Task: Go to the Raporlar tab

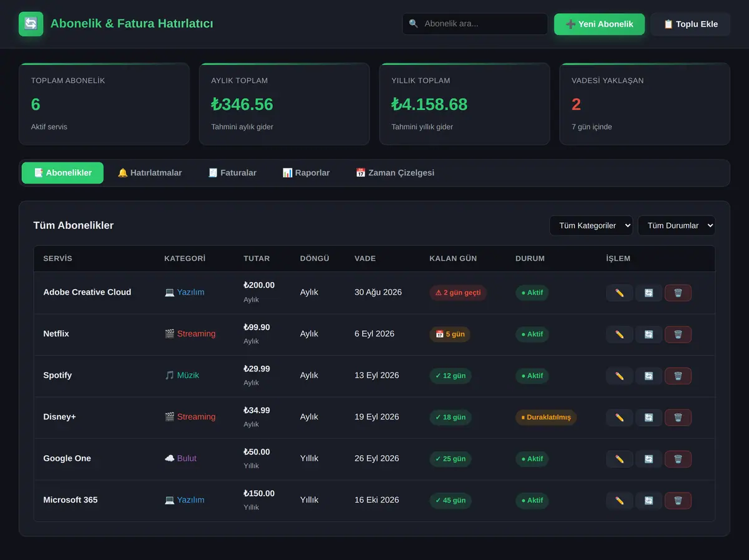Action: tap(306, 173)
